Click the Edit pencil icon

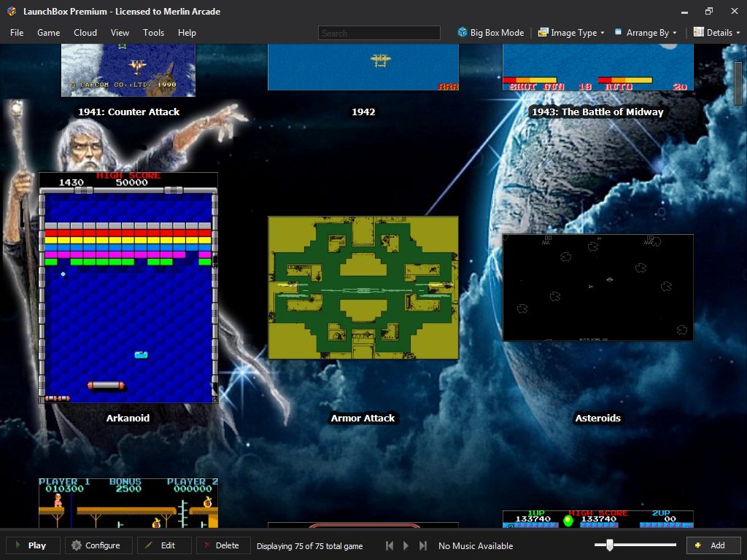tap(149, 545)
